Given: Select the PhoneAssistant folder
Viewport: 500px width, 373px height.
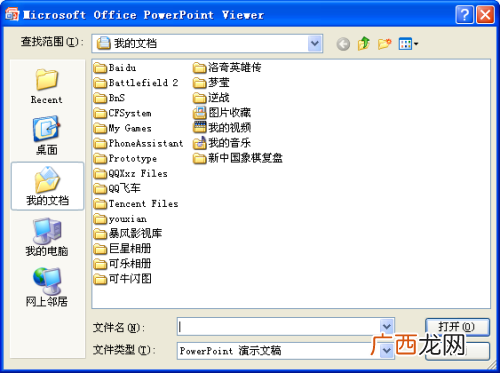Looking at the screenshot, I should click(138, 143).
